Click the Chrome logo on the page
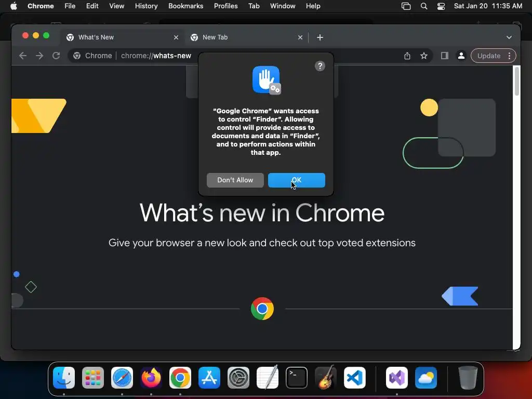532x399 pixels. 262,309
